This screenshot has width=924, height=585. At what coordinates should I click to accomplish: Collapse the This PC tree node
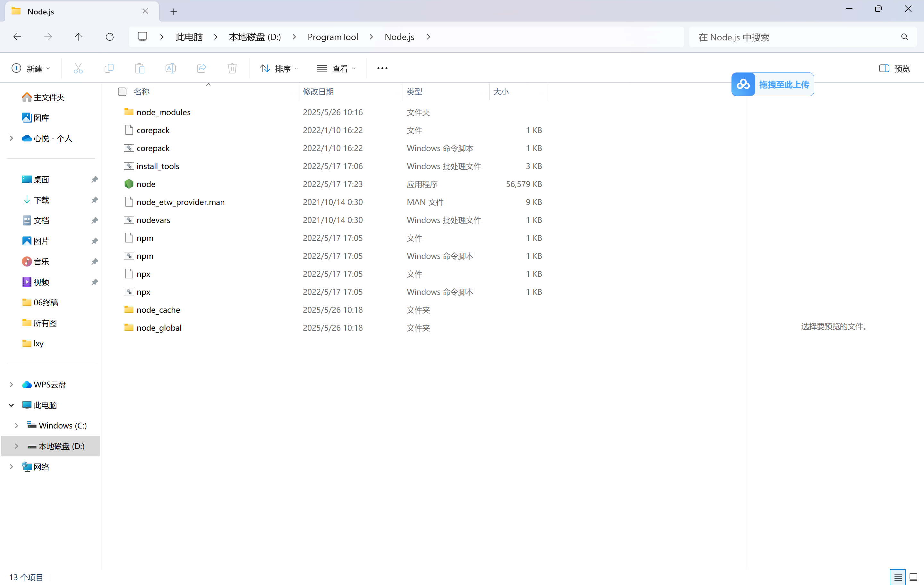pos(11,405)
